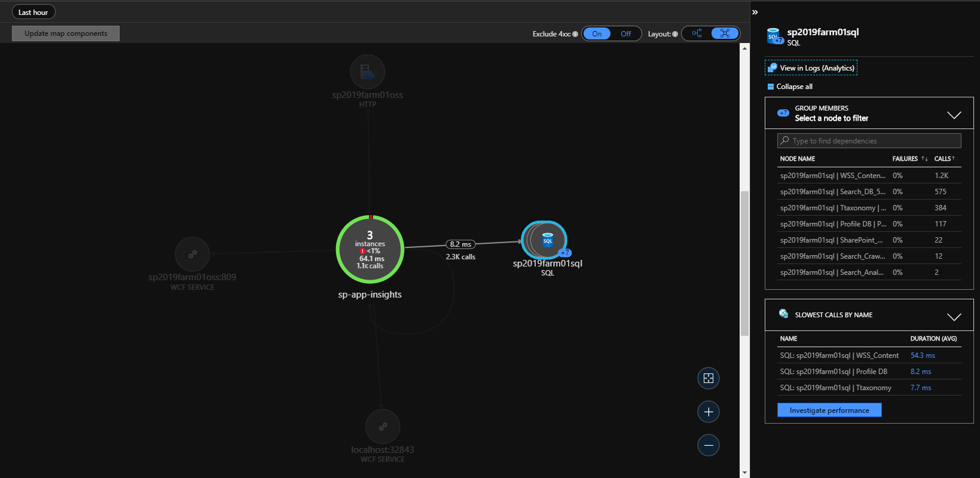Click the map vertical scrollbar thumb
This screenshot has width=980, height=478.
[x=744, y=263]
